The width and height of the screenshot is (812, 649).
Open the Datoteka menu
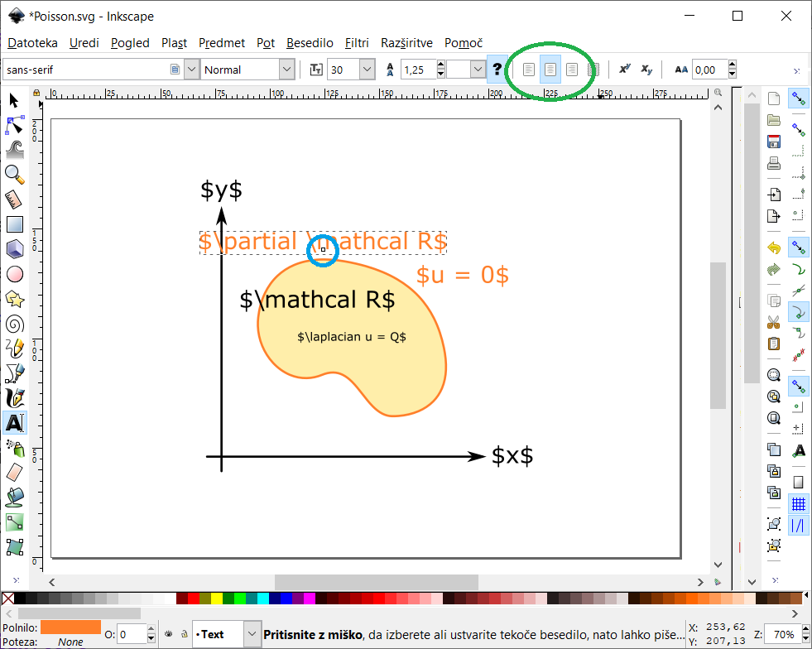pyautogui.click(x=32, y=42)
